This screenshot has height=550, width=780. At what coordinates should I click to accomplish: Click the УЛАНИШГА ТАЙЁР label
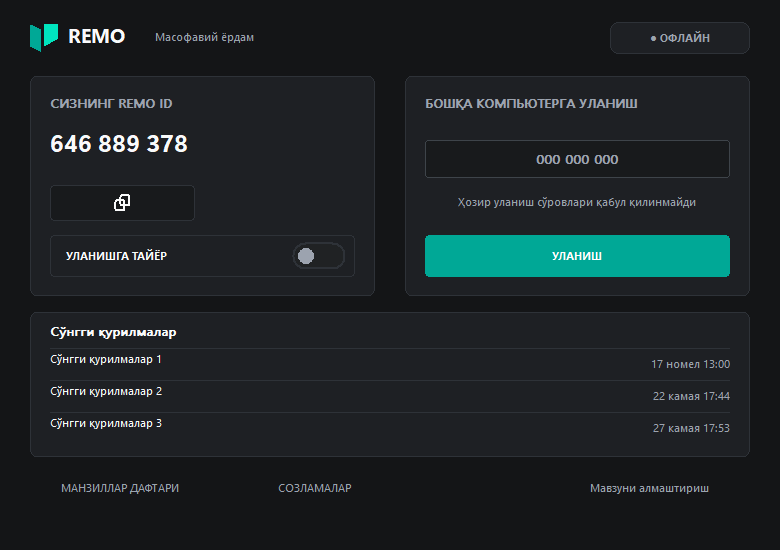point(116,256)
